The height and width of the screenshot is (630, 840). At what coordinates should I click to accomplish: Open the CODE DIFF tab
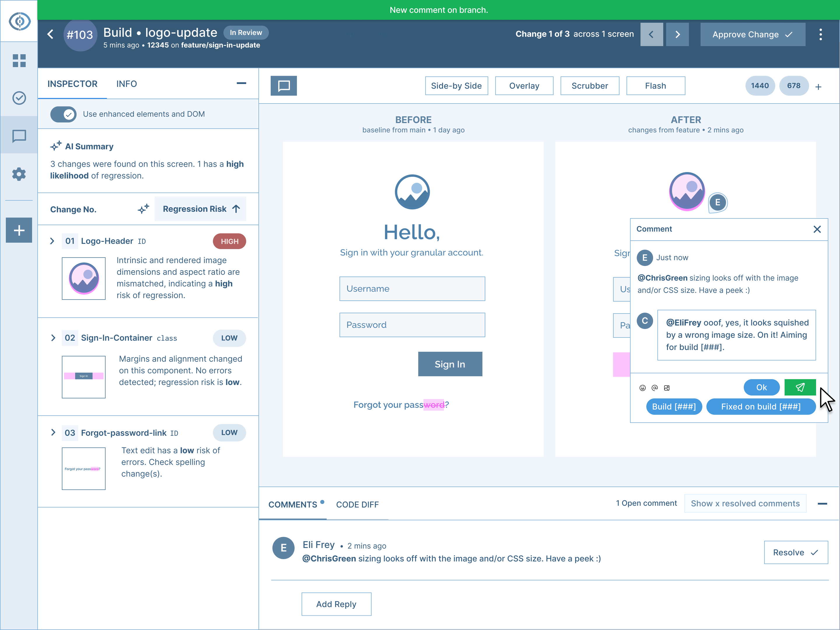click(x=357, y=504)
